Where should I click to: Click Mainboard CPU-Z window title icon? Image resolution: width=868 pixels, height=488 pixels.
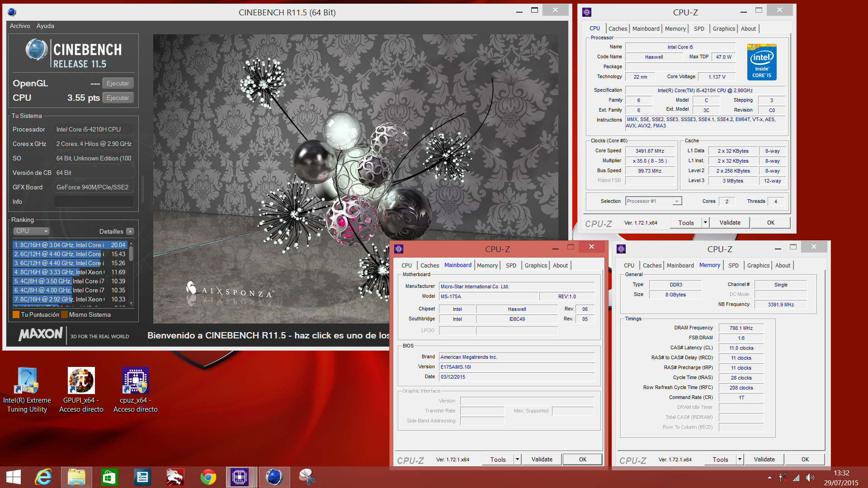coord(399,249)
